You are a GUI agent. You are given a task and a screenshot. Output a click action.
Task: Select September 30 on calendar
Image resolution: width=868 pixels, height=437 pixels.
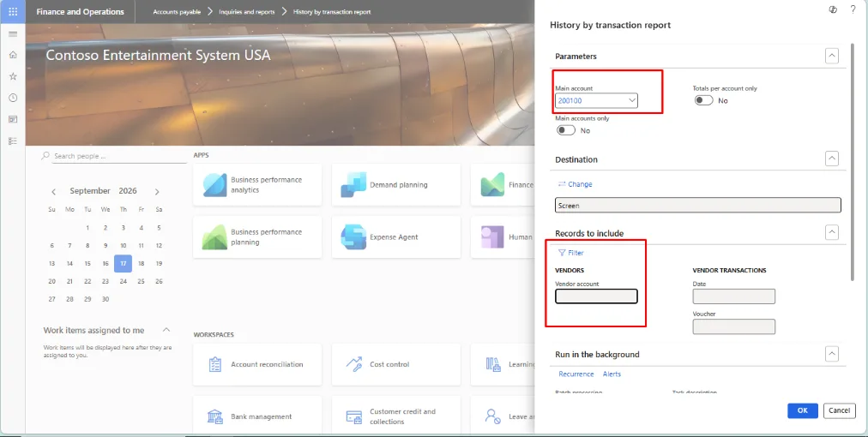point(105,299)
